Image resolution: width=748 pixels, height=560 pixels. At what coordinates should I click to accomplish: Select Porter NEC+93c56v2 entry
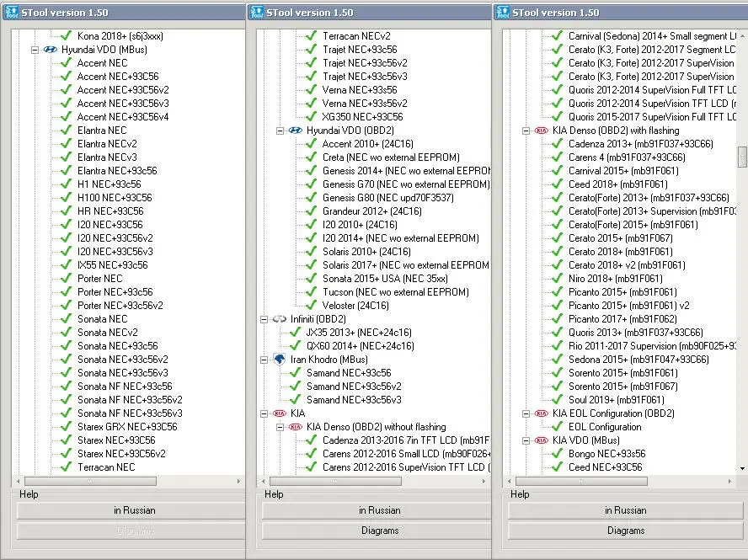120,306
